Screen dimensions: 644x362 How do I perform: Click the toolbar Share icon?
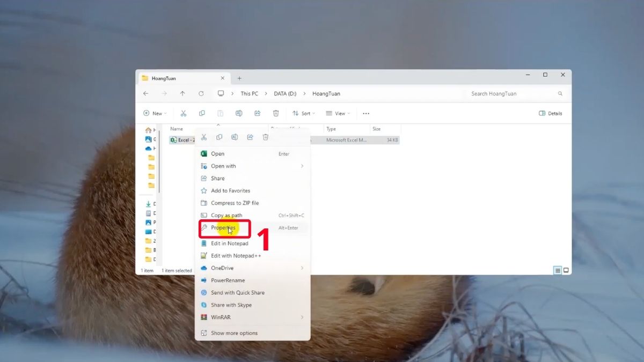click(257, 114)
